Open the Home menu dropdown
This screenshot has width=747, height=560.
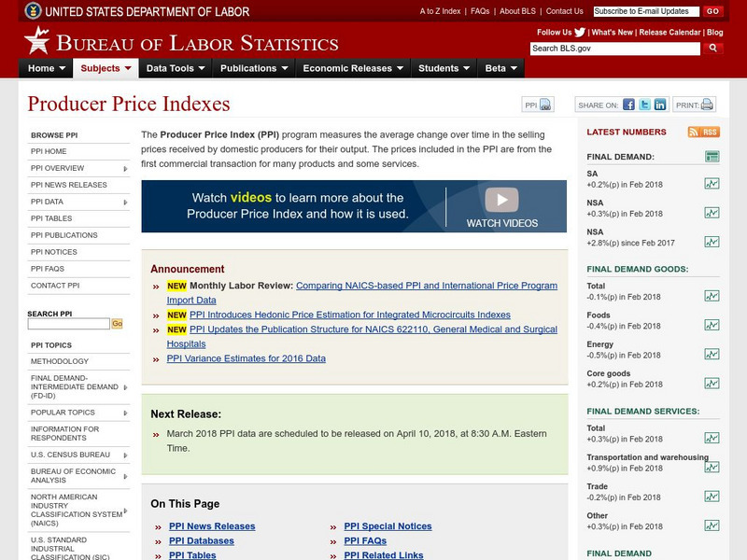46,68
